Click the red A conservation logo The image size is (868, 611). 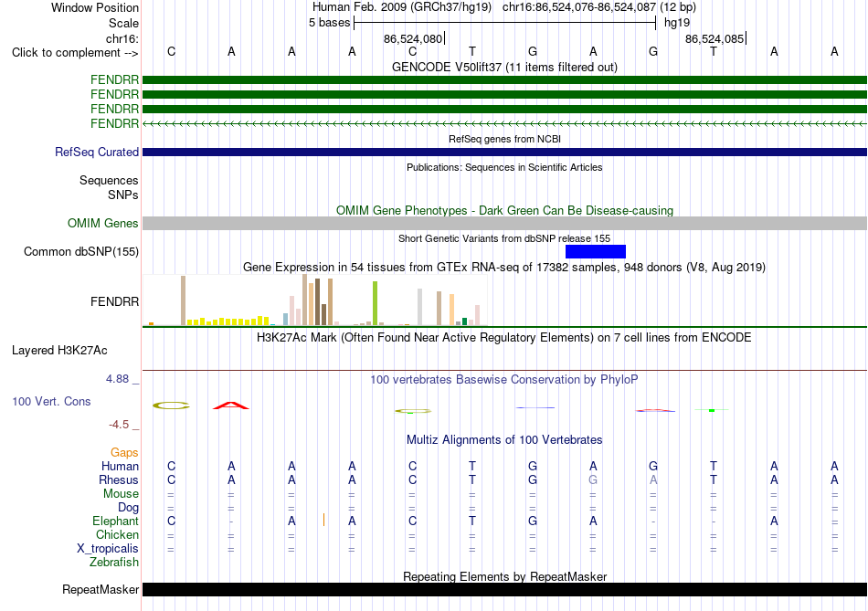[231, 406]
